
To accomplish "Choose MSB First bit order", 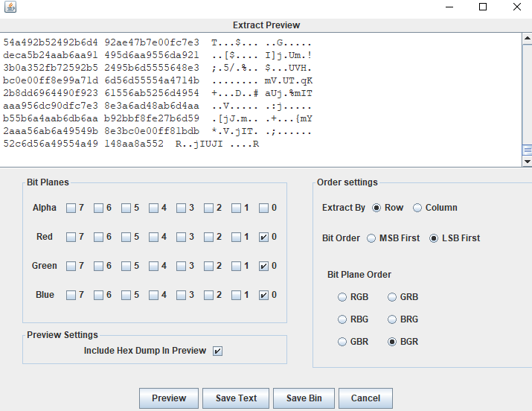I will pos(371,238).
